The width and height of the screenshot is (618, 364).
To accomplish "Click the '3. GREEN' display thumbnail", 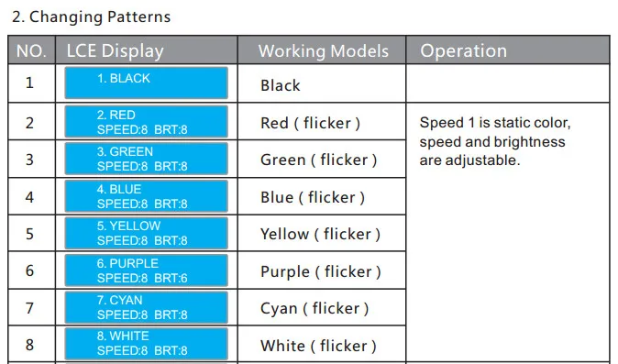I will point(146,159).
